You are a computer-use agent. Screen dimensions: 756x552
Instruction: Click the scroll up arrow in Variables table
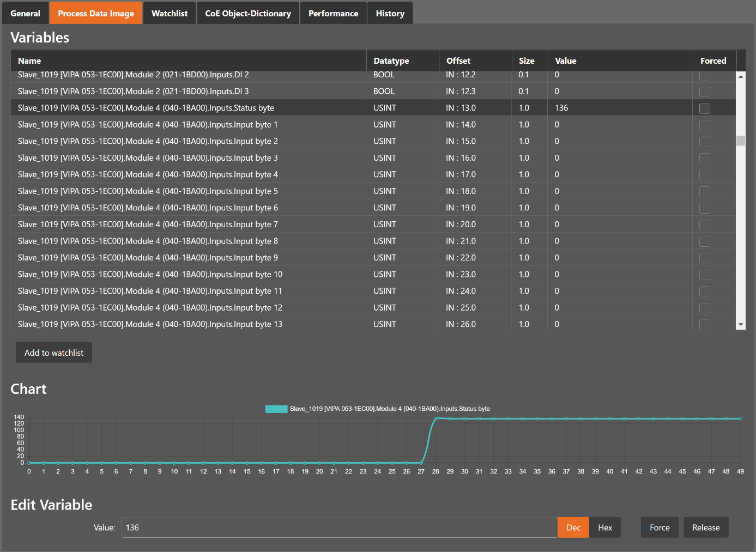pyautogui.click(x=740, y=77)
